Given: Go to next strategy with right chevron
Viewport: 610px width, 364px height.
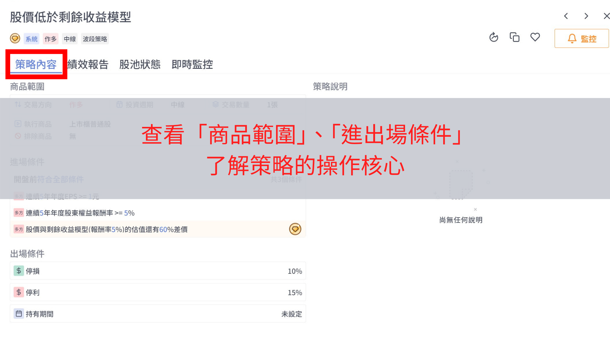Looking at the screenshot, I should (x=586, y=16).
